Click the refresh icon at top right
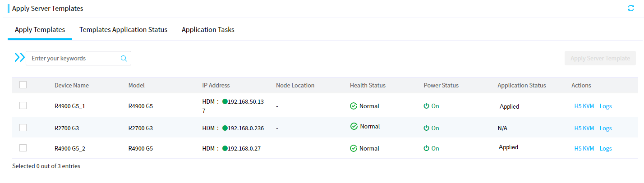Image resolution: width=644 pixels, height=183 pixels. (631, 8)
